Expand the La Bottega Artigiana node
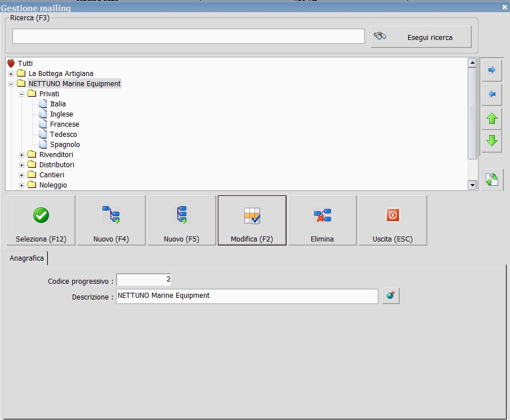This screenshot has height=420, width=510. (x=11, y=74)
